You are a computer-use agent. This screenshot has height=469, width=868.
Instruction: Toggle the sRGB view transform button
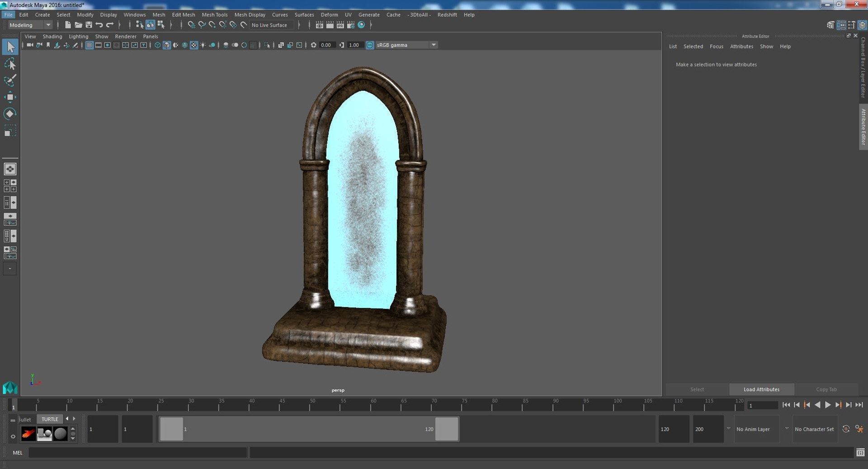[370, 45]
